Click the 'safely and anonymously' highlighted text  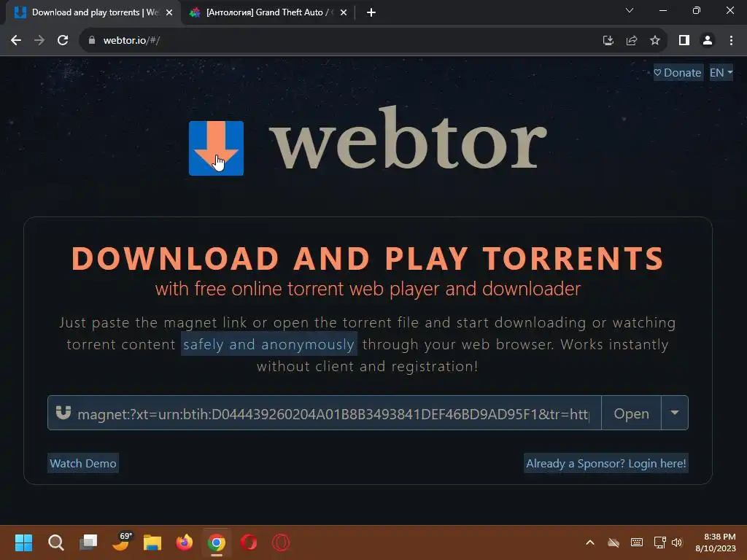coord(269,344)
